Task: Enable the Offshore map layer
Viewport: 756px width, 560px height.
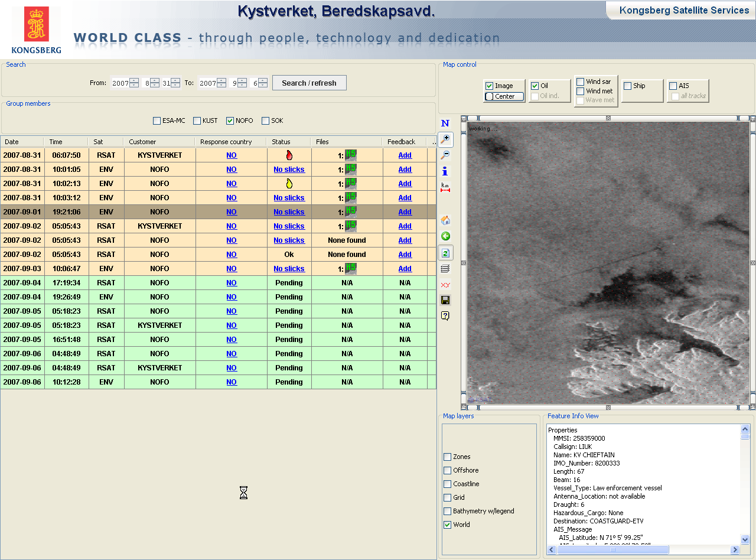Action: pyautogui.click(x=447, y=470)
